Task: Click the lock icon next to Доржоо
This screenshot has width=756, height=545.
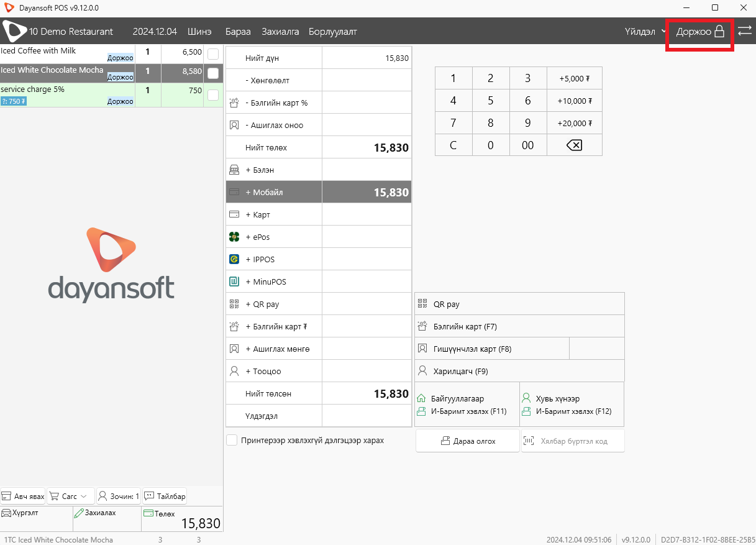Action: click(x=719, y=31)
